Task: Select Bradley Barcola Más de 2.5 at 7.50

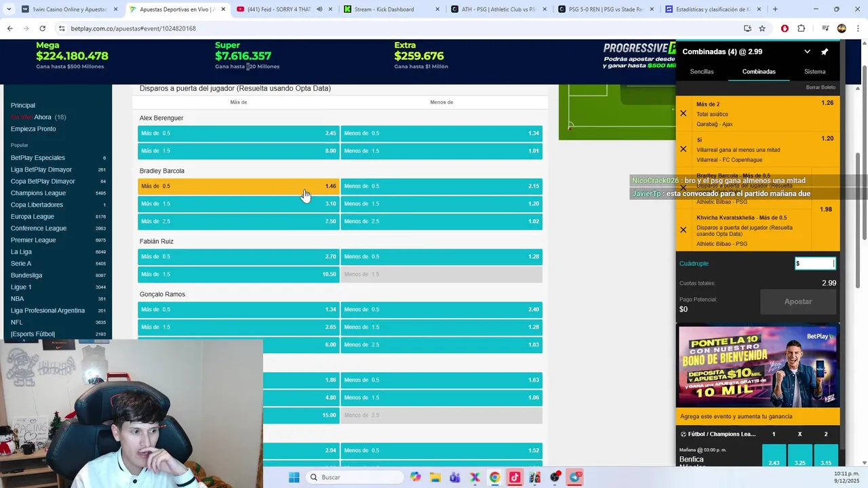Action: (x=238, y=222)
